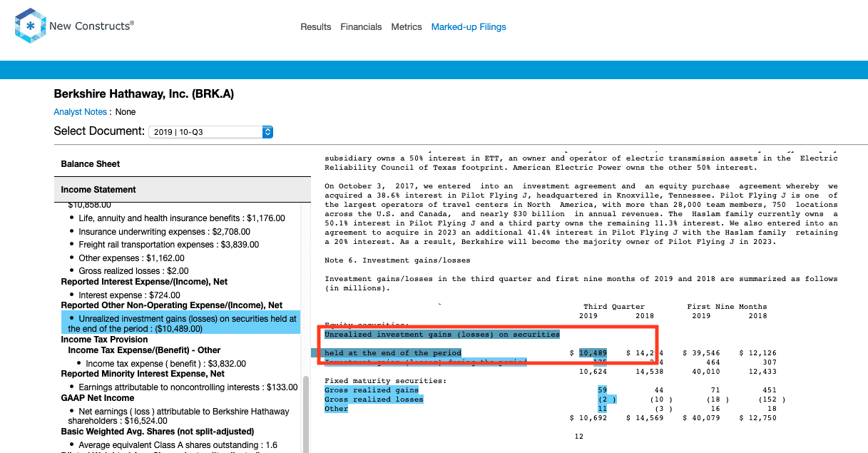Select Gross realized losses $2.00 item

(x=134, y=271)
